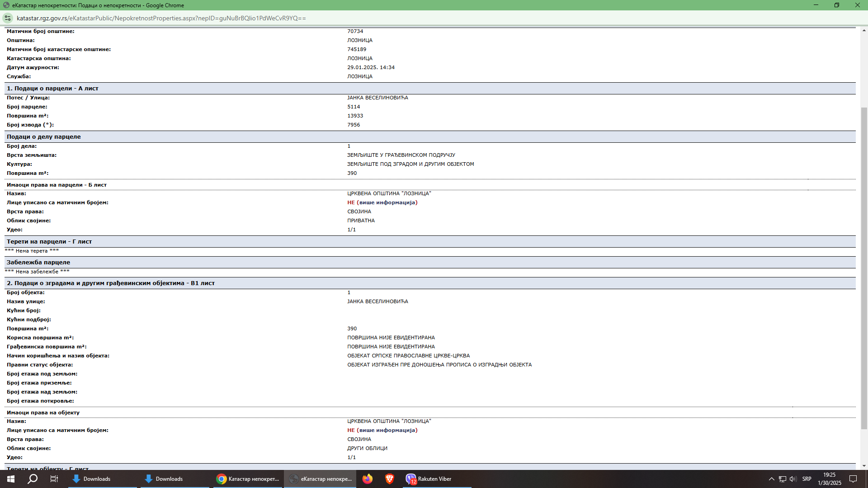Click scrollbar down arrow
Screen dimensions: 868x488
tap(864, 466)
